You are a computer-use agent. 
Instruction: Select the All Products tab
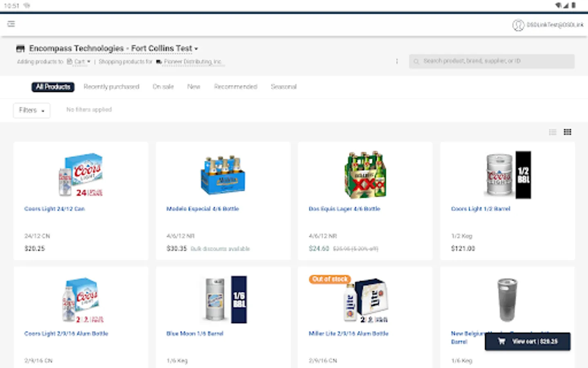[x=53, y=87]
